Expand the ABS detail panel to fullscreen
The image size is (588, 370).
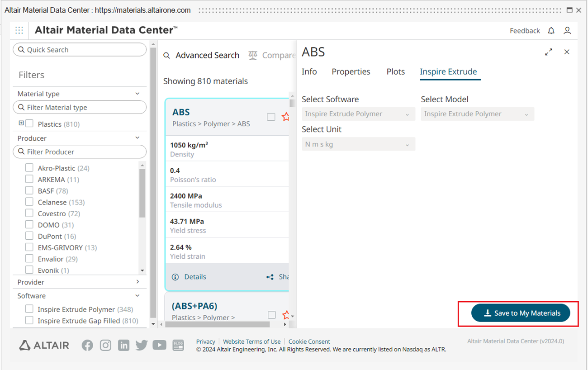(x=549, y=52)
